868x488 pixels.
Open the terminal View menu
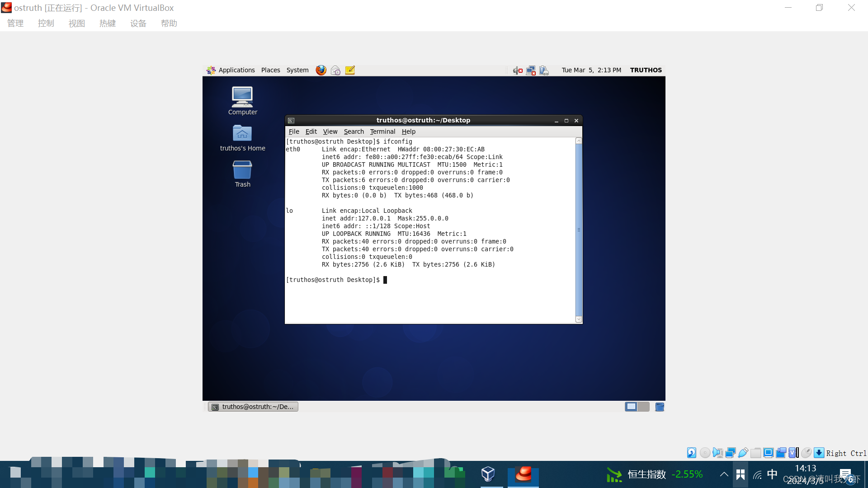[x=330, y=131]
